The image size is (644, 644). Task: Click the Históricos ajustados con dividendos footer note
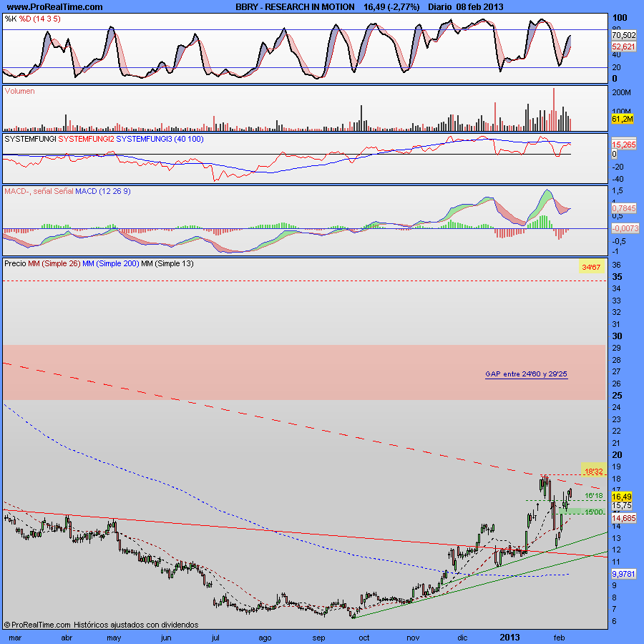click(x=136, y=625)
